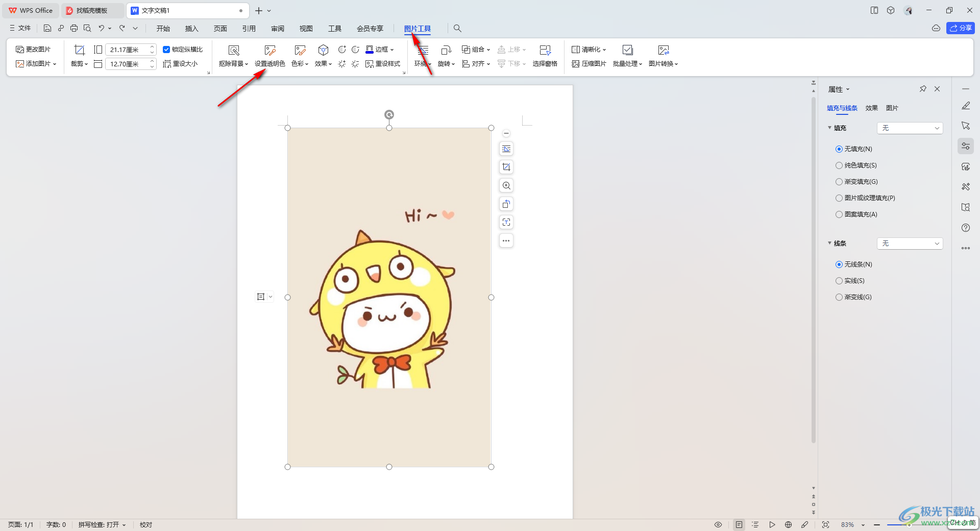Viewport: 980px width, 531px height.
Task: Click the 找稻壳模板 tab in title bar
Action: (x=92, y=10)
